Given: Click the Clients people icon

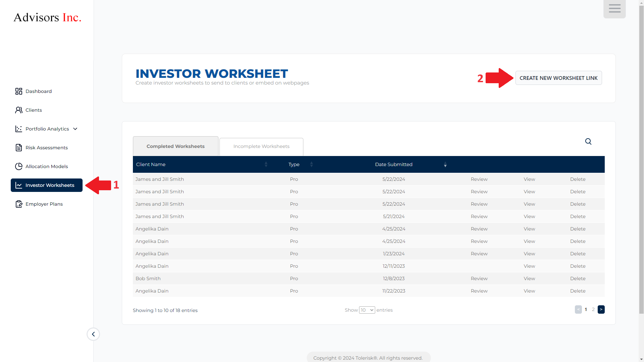Looking at the screenshot, I should point(19,110).
